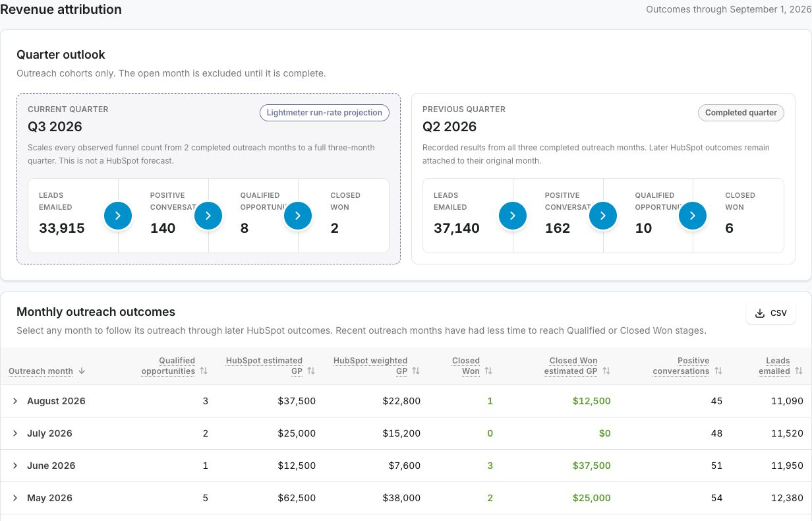Viewport: 812px width, 521px height.
Task: Click the Positive conversations header
Action: click(x=681, y=366)
